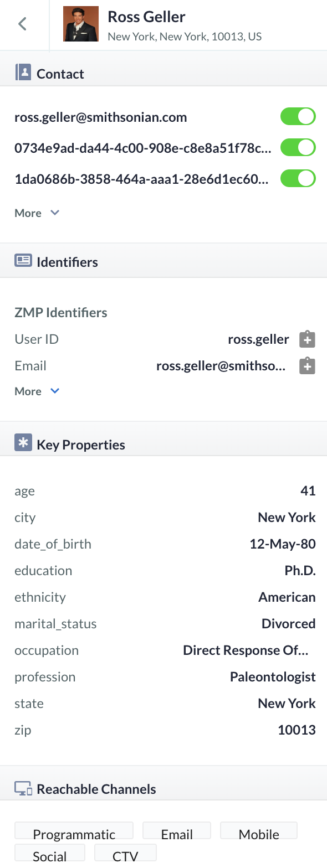Pick the CTV channel tag
This screenshot has height=868, width=327.
coord(125,853)
